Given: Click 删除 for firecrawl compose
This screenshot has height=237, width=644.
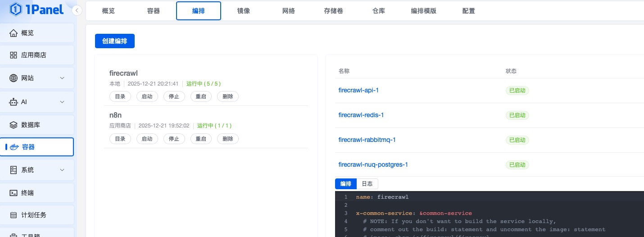Looking at the screenshot, I should 228,96.
